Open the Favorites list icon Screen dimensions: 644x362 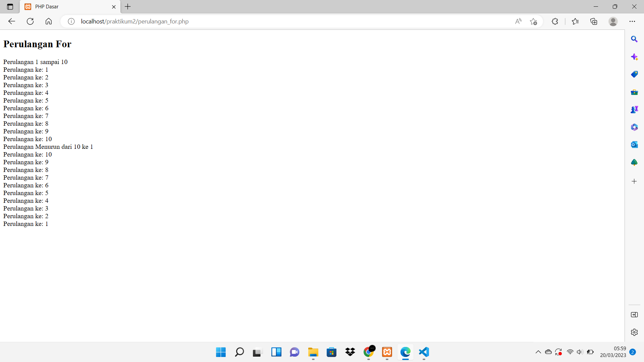coord(575,21)
